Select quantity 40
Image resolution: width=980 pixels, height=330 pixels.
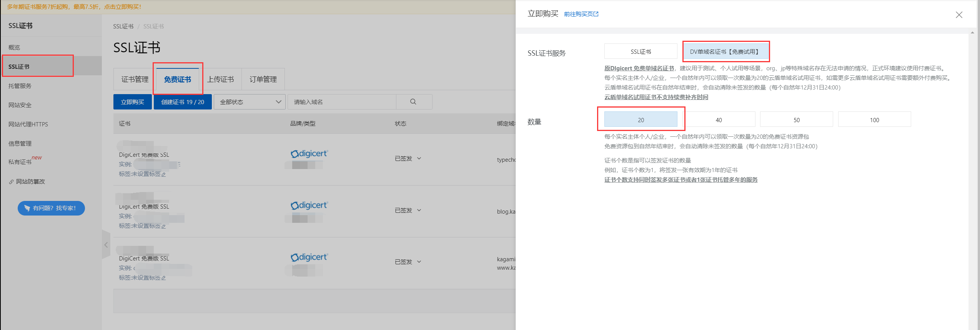[719, 120]
